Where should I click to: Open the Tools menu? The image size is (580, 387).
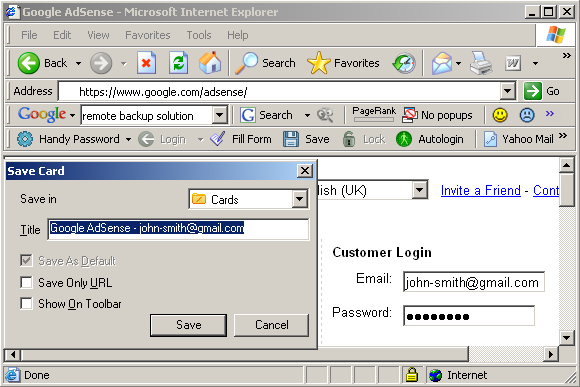tap(199, 35)
